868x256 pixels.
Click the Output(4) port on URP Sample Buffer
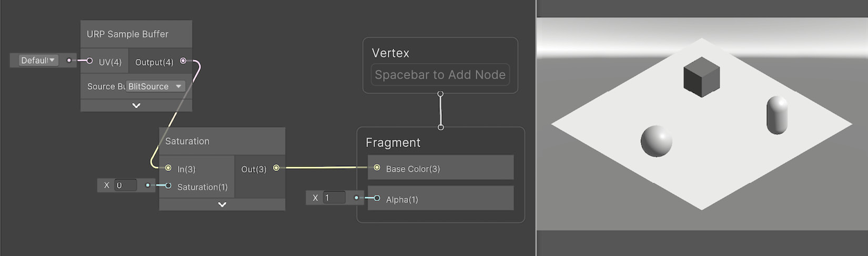[183, 61]
